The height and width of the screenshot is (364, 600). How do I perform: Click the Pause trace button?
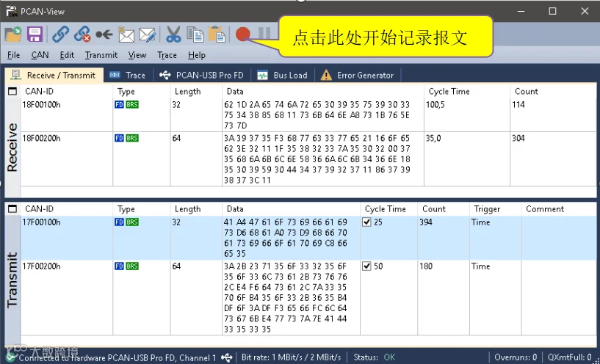(x=264, y=34)
